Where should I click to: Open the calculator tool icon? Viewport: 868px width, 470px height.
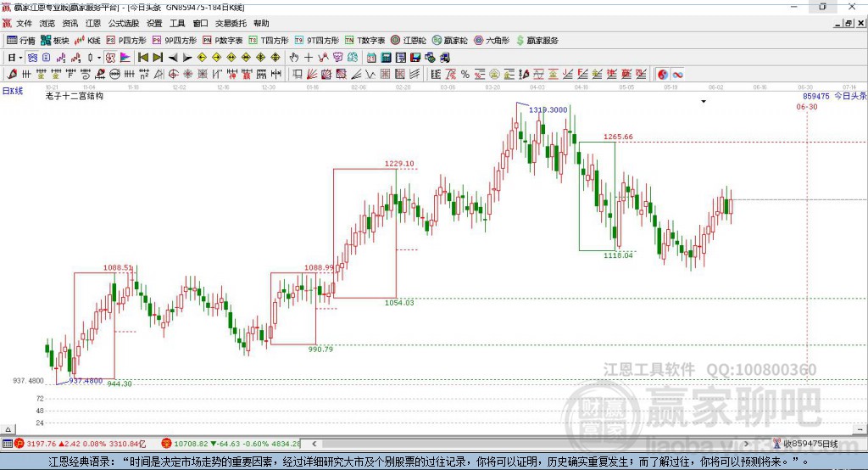click(x=387, y=58)
